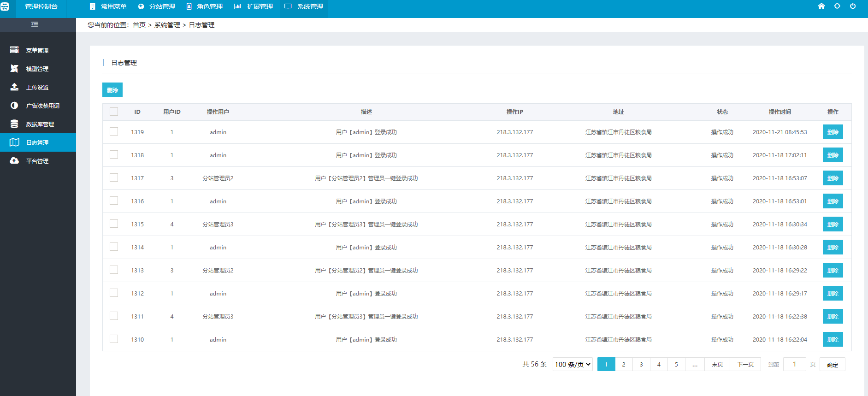The image size is (868, 396).
Task: Open the 100 条/页 page size dropdown
Action: coord(573,364)
